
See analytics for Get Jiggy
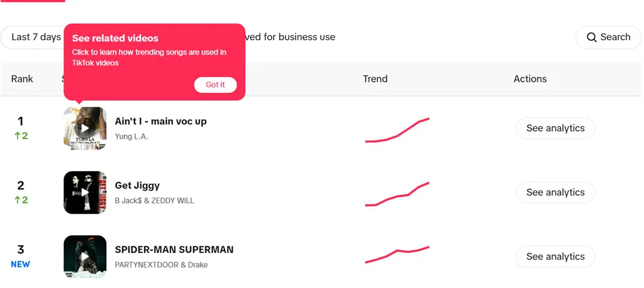(555, 192)
